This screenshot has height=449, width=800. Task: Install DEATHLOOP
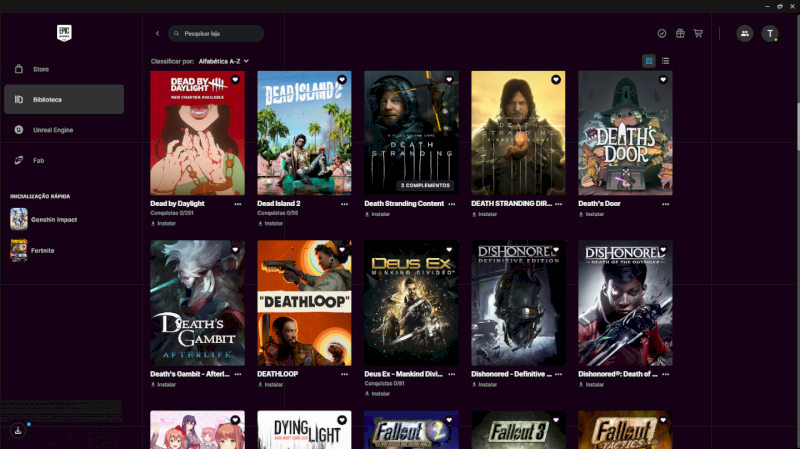[x=270, y=385]
